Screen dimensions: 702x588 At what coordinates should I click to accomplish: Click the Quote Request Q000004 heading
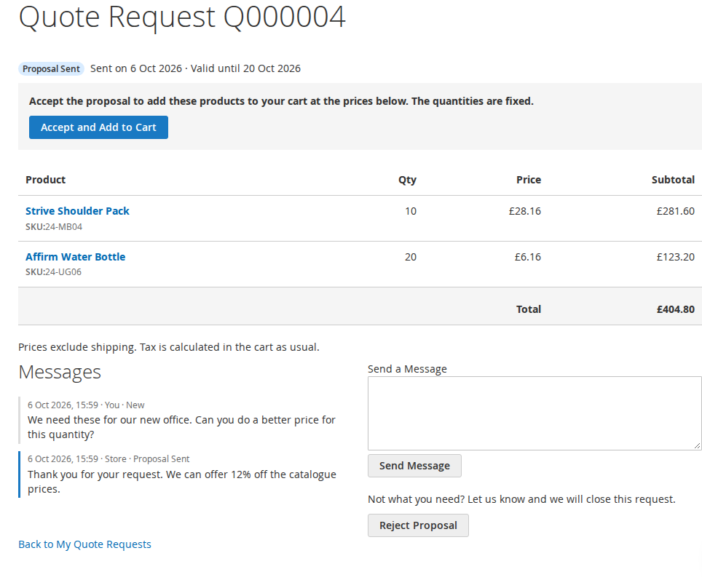pos(182,17)
